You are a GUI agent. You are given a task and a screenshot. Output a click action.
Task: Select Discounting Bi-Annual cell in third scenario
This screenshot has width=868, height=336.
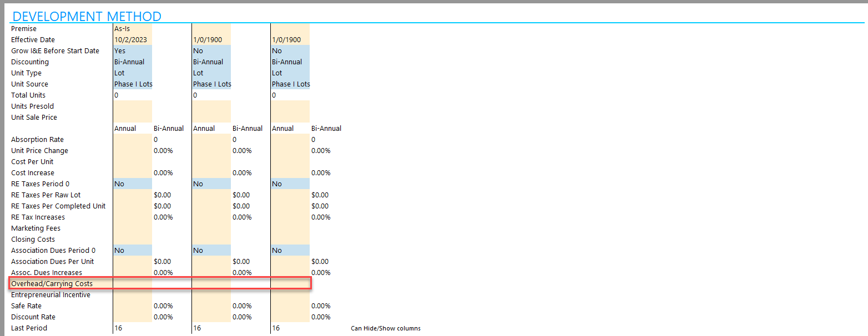click(x=290, y=62)
